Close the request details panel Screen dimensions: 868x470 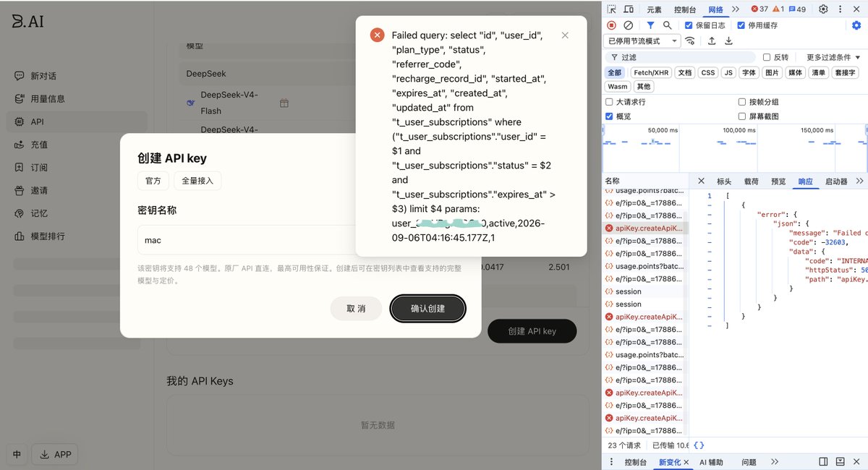click(701, 181)
